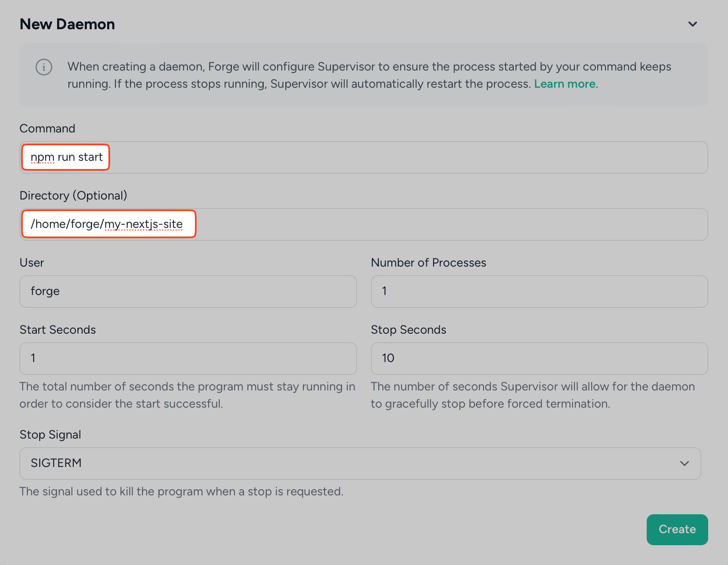Click the New Daemon heading
Image resolution: width=728 pixels, height=565 pixels.
(67, 24)
